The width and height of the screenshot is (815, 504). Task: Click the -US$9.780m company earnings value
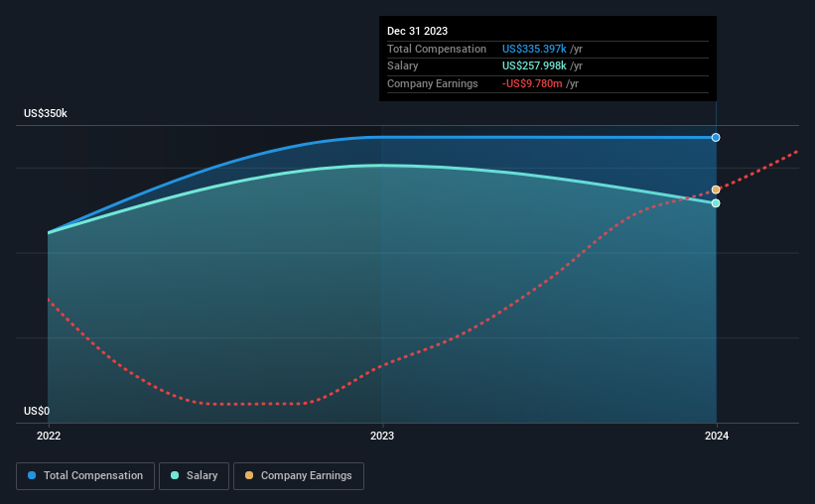tap(532, 83)
